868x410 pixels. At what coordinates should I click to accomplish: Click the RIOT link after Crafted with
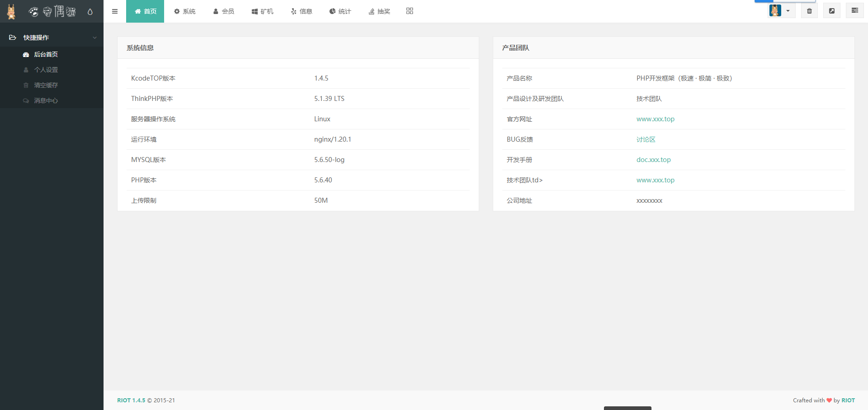[x=848, y=400]
